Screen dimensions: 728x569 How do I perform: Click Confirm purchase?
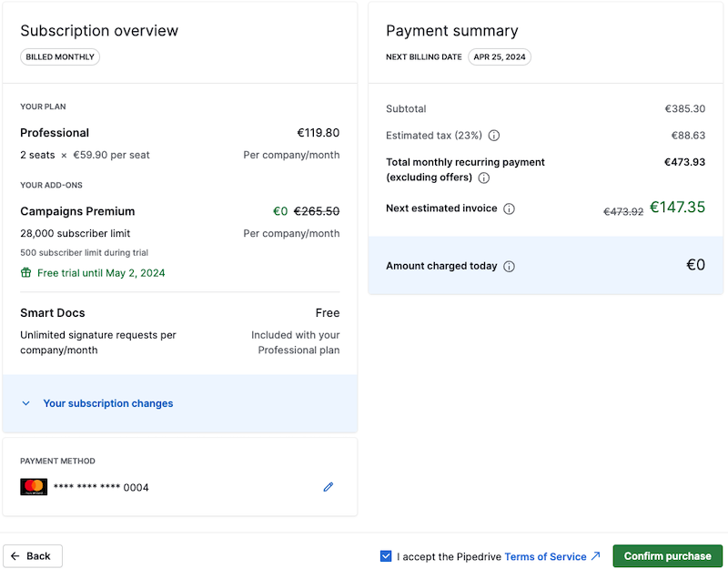[x=667, y=555]
